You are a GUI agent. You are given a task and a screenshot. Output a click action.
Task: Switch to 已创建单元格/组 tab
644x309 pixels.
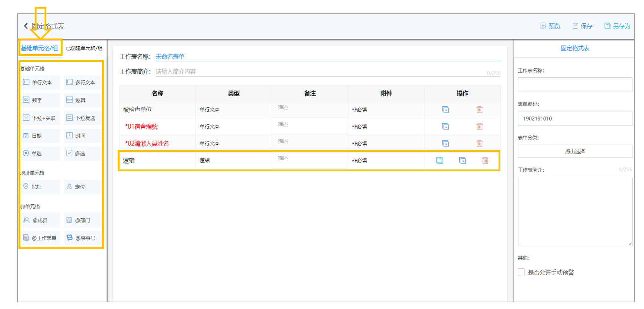[x=84, y=48]
